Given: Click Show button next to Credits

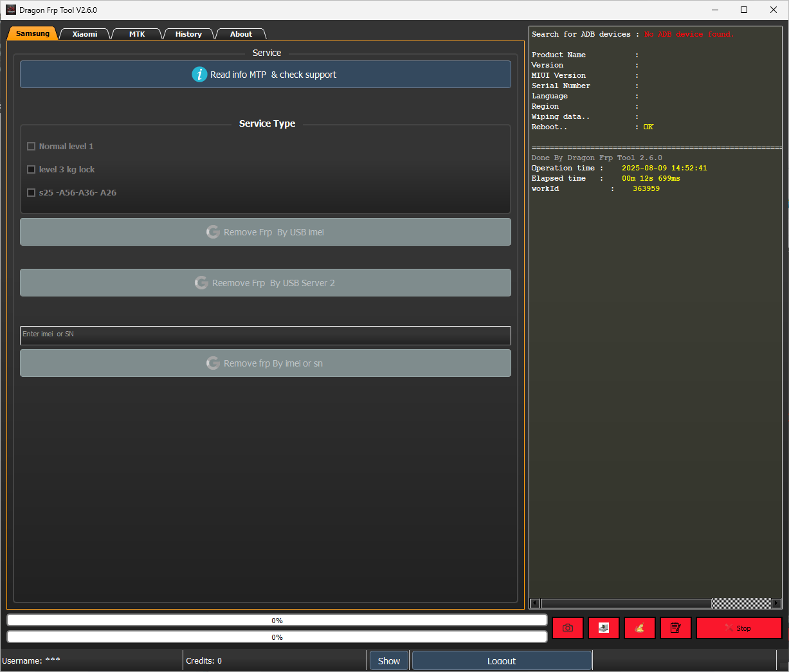Looking at the screenshot, I should tap(389, 661).
